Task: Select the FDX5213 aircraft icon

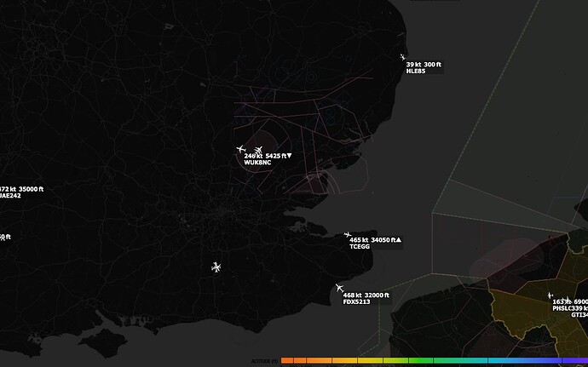Action: pos(339,288)
